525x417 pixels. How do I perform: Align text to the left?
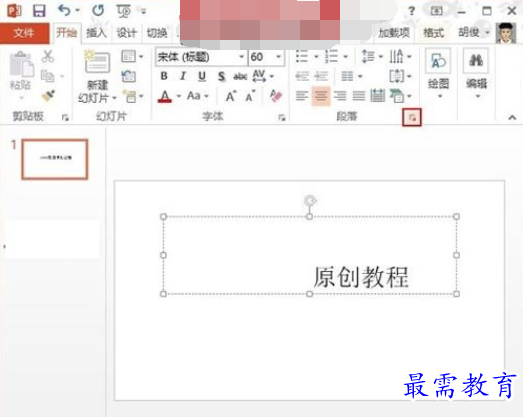pyautogui.click(x=302, y=96)
